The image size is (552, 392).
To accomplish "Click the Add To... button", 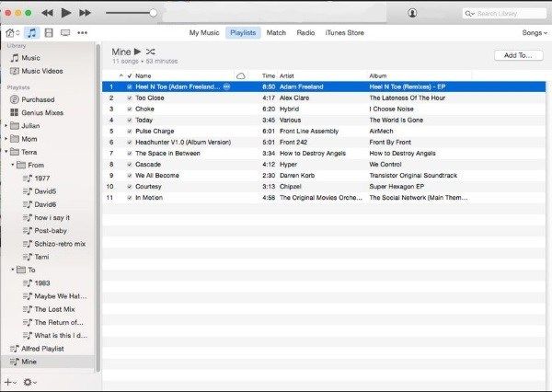I will [518, 55].
